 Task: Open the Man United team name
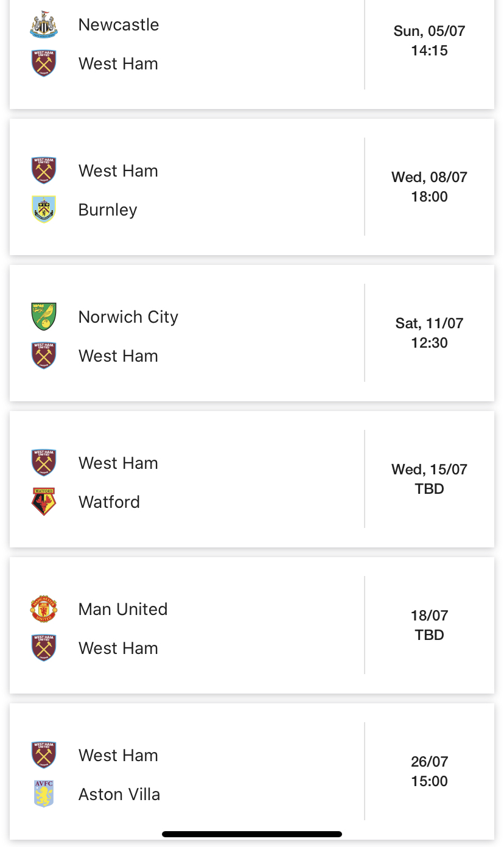123,610
